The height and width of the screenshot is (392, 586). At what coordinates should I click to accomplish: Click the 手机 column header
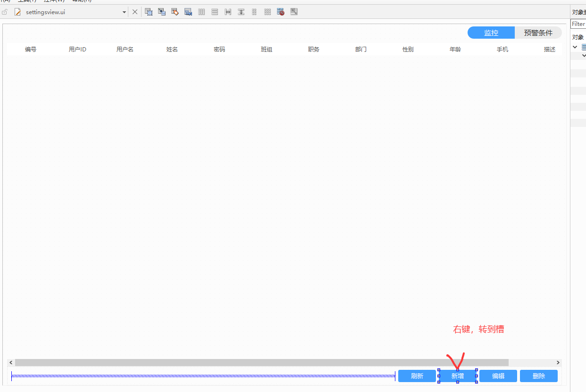[x=502, y=49]
